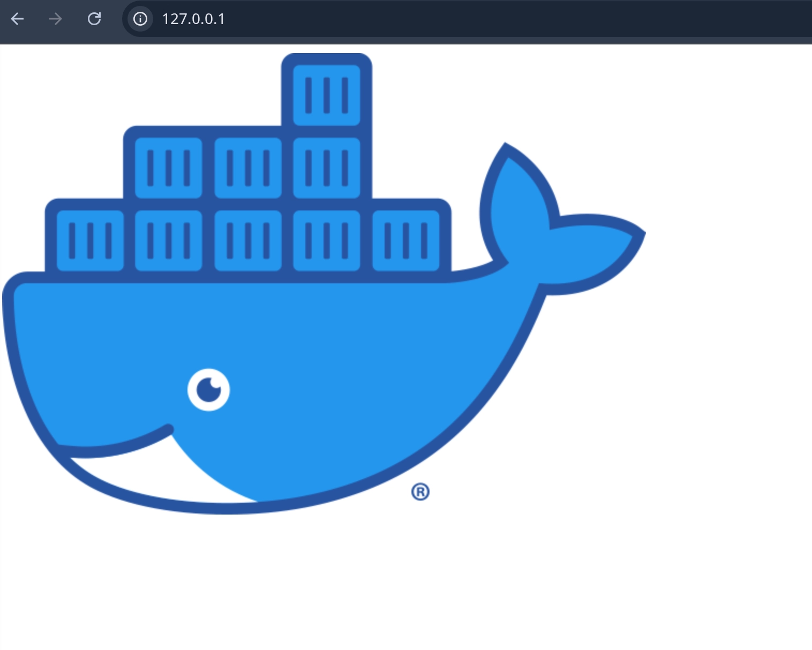This screenshot has height=650, width=812.
Task: Click the Docker whale's eye
Action: click(208, 390)
